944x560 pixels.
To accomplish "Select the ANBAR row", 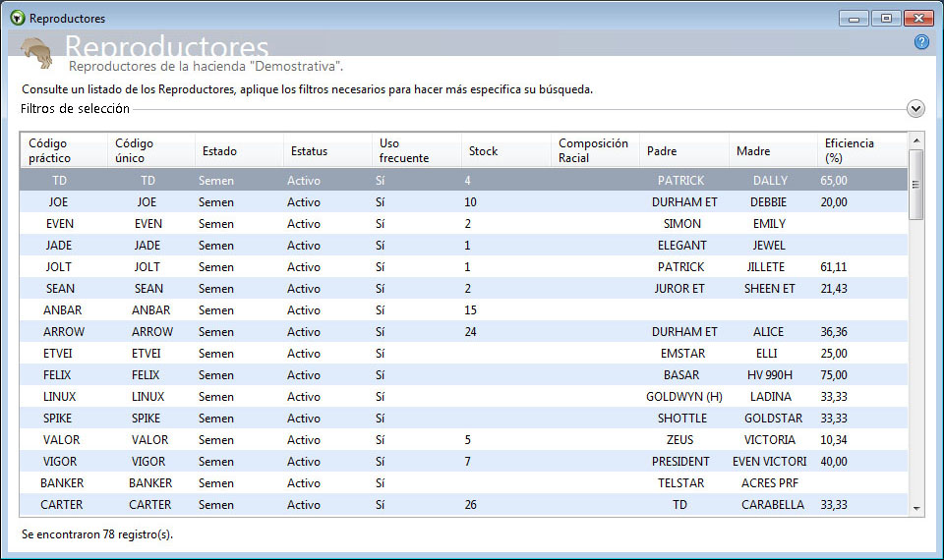I will (x=463, y=310).
